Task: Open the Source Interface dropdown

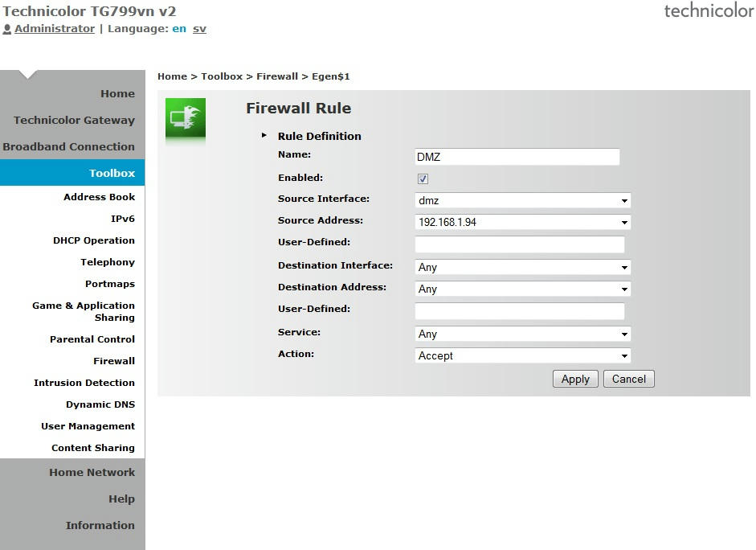Action: click(522, 201)
